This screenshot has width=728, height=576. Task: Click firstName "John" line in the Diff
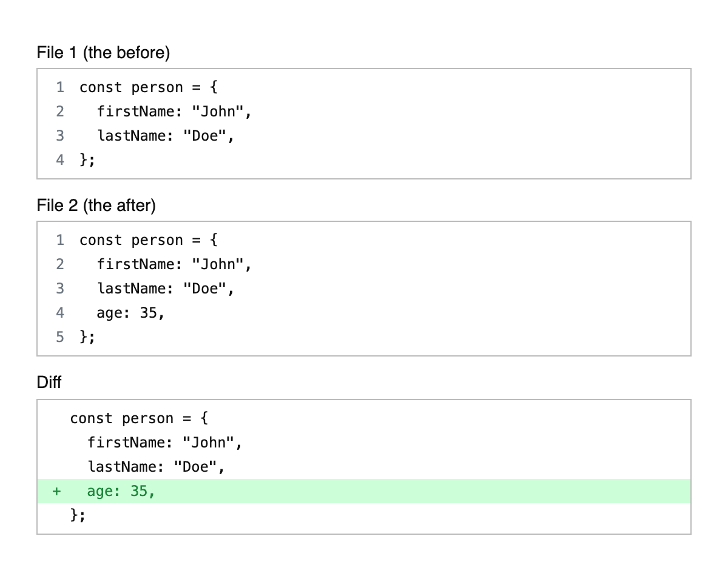tap(164, 443)
